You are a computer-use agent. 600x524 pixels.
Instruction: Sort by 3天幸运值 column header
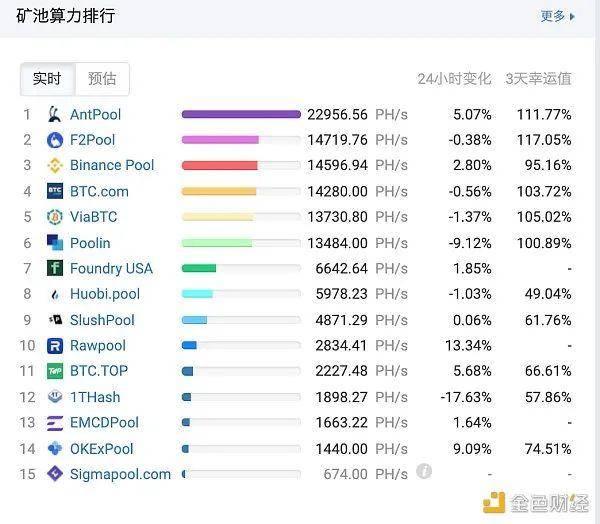(x=538, y=79)
